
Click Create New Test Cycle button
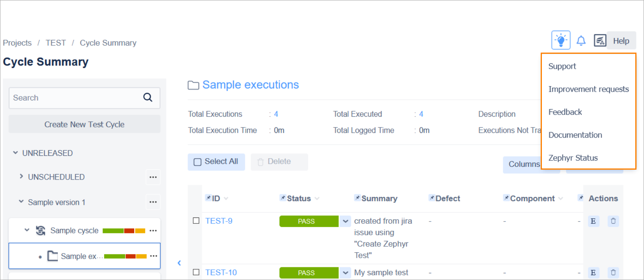click(x=84, y=124)
